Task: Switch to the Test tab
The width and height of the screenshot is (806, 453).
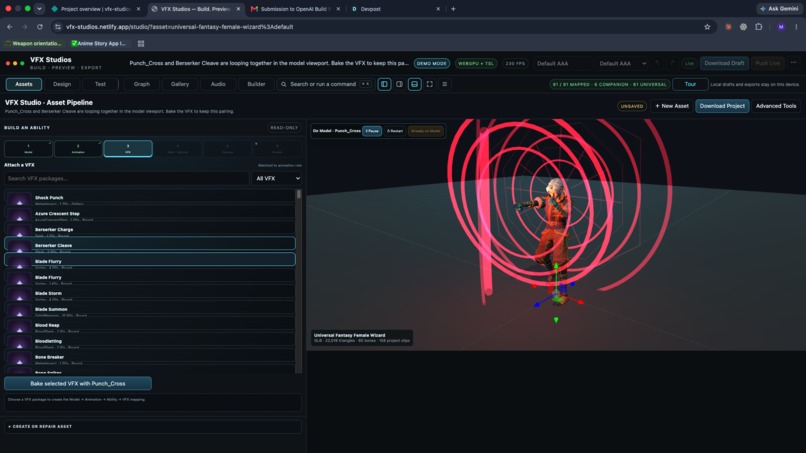Action: point(100,84)
